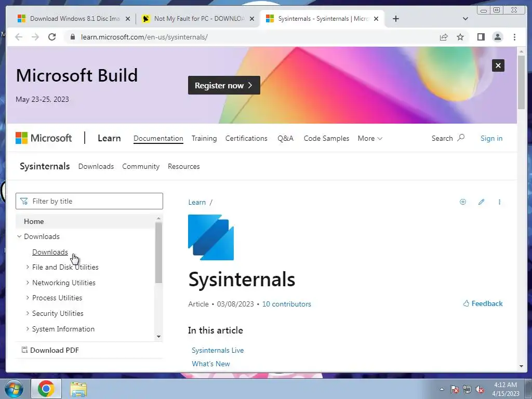Click the Filter by title field
The width and height of the screenshot is (532, 399).
pos(89,201)
